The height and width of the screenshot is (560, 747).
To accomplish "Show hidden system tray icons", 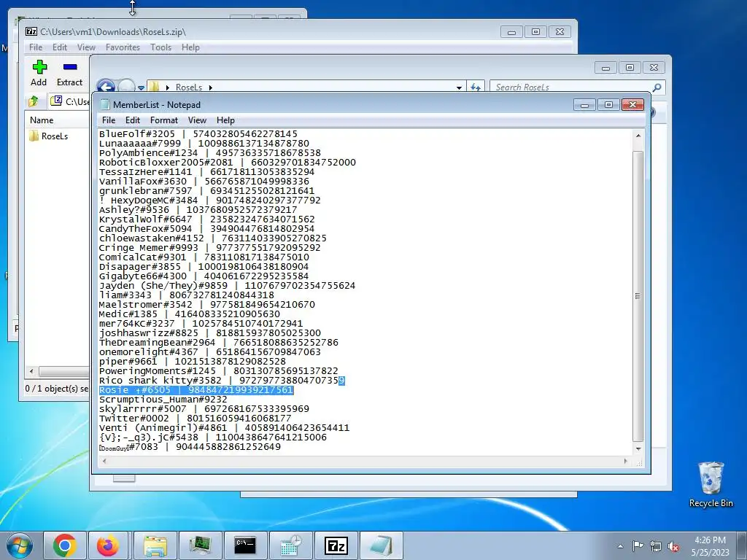I will click(x=620, y=546).
